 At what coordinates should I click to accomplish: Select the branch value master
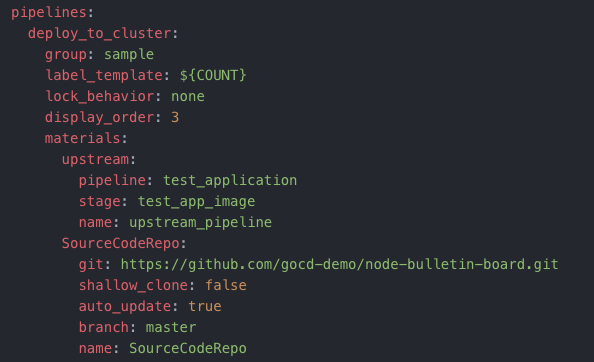tap(171, 327)
